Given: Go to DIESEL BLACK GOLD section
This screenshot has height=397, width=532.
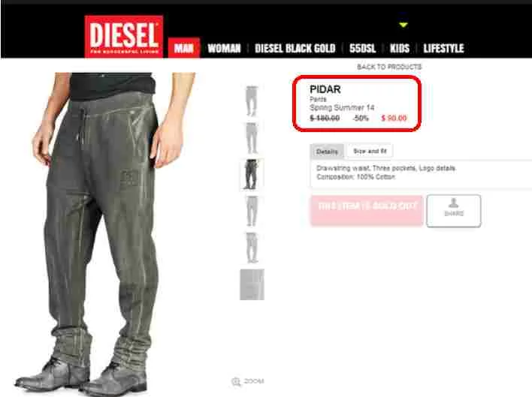Looking at the screenshot, I should [x=295, y=49].
